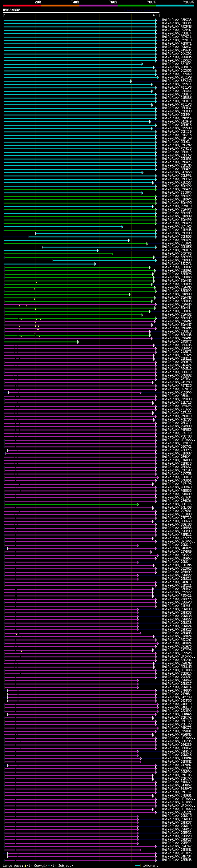Open hit UniRef100_A9ZPM6
197x868 pixels.
coord(177,26)
